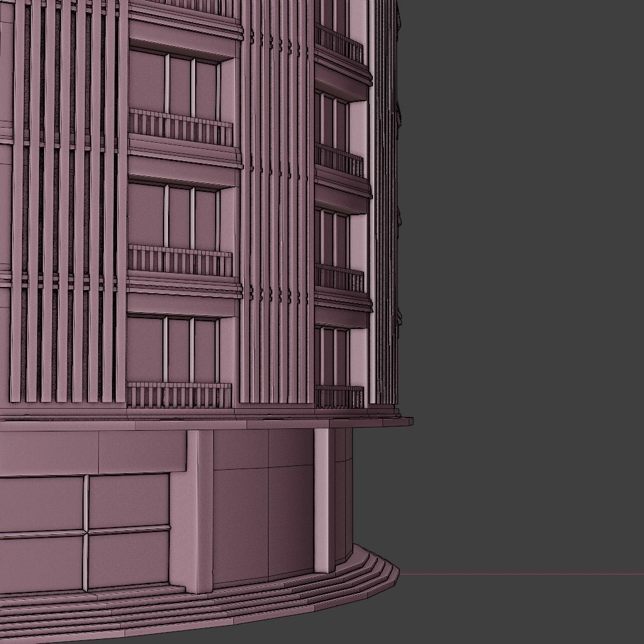Click the red X-axis line
Screen dimensions: 644x644
521,574
